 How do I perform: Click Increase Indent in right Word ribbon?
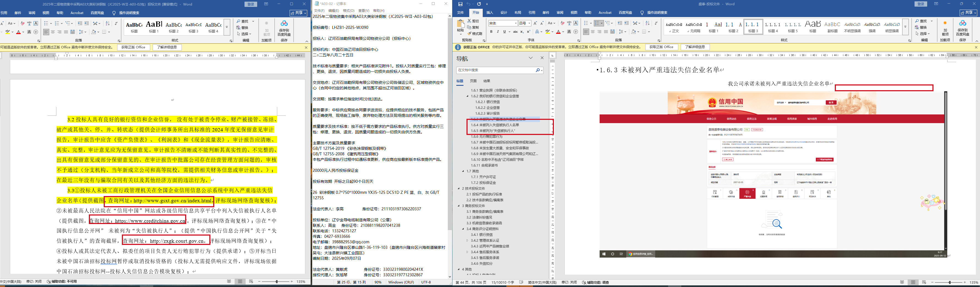[627, 23]
